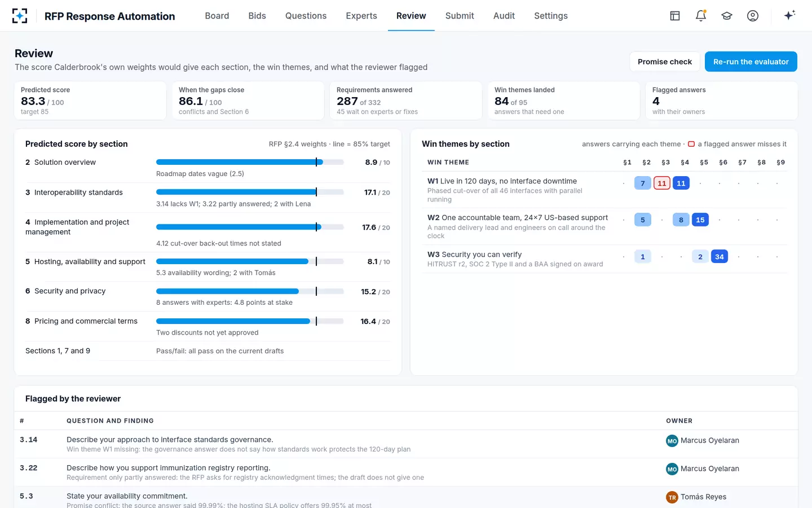Image resolution: width=812 pixels, height=508 pixels.
Task: Click the sparkle AI assistant icon
Action: (789, 15)
